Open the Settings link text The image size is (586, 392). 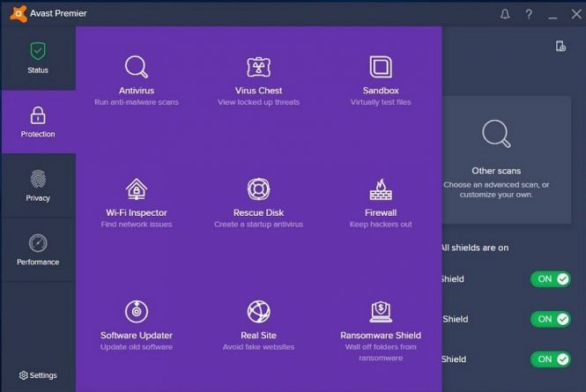tap(43, 375)
